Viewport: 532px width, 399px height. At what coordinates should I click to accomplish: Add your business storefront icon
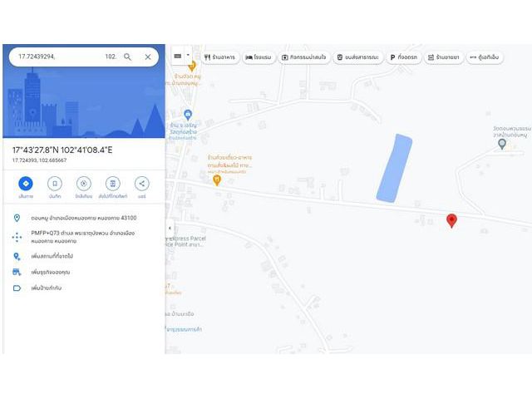(17, 272)
